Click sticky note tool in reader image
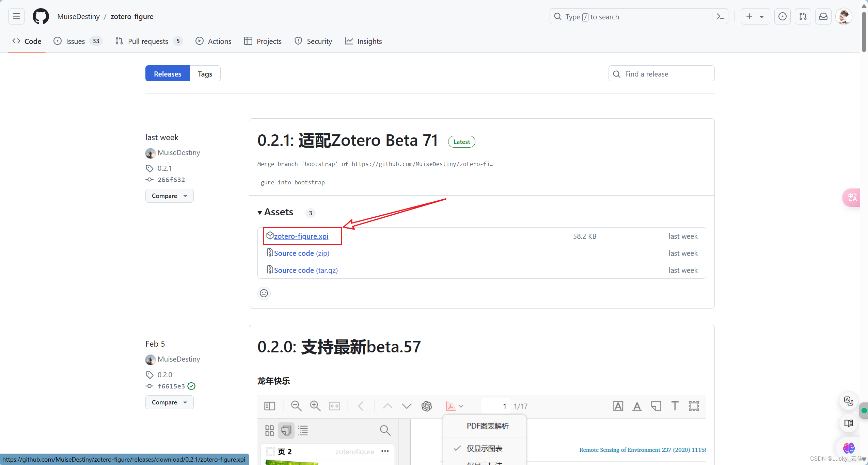This screenshot has height=465, width=868. click(x=656, y=406)
